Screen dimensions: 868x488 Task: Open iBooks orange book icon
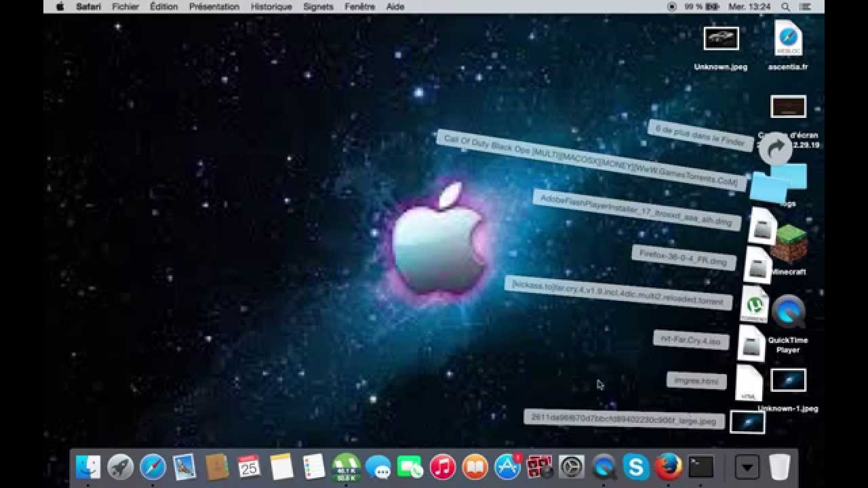[475, 466]
